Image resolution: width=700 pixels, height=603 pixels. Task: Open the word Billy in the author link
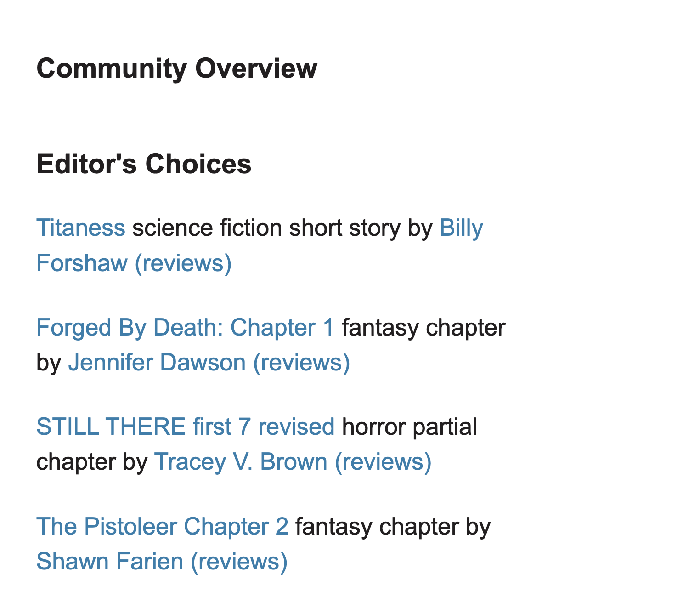(x=461, y=228)
